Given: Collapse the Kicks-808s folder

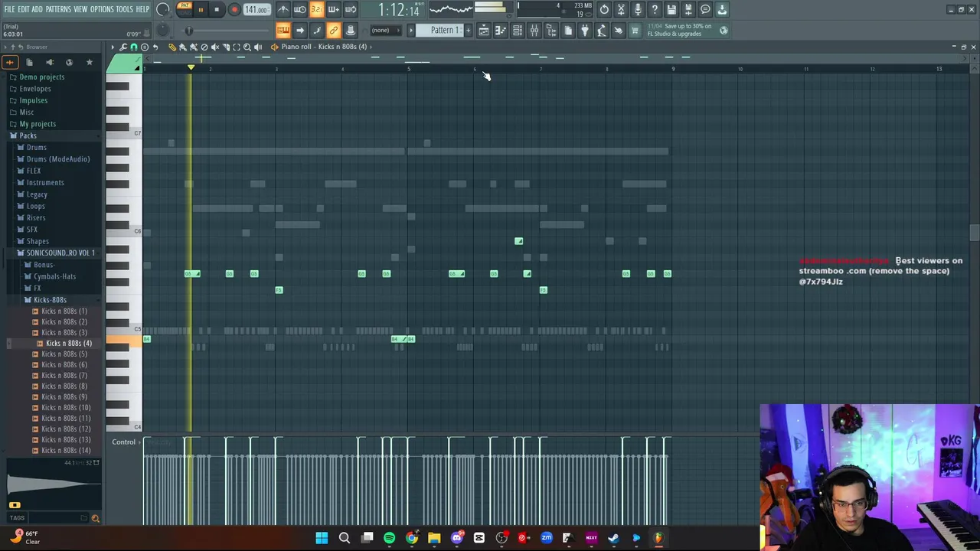Looking at the screenshot, I should [x=49, y=300].
